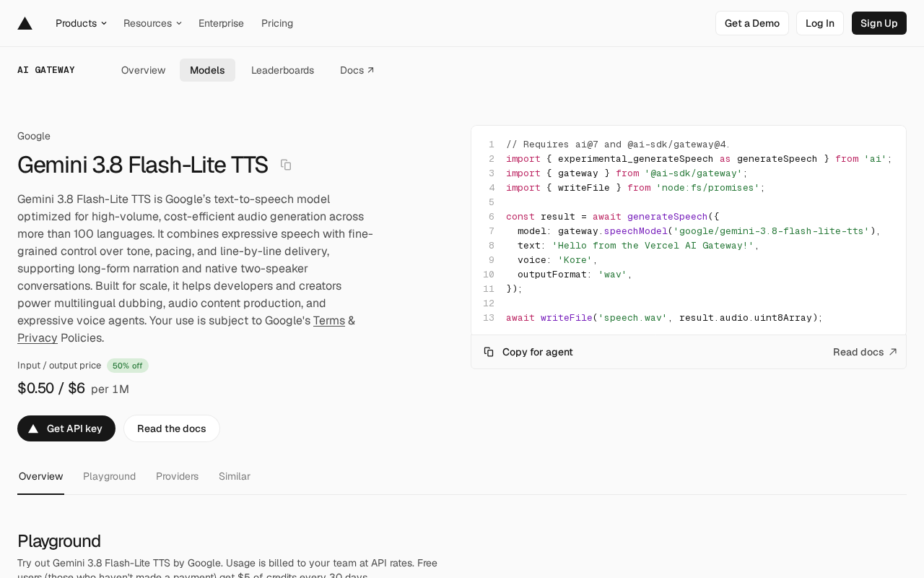Click the Gemini 3.8 Flash-Lite TTS heading
This screenshot has height=578, width=924.
[x=143, y=165]
